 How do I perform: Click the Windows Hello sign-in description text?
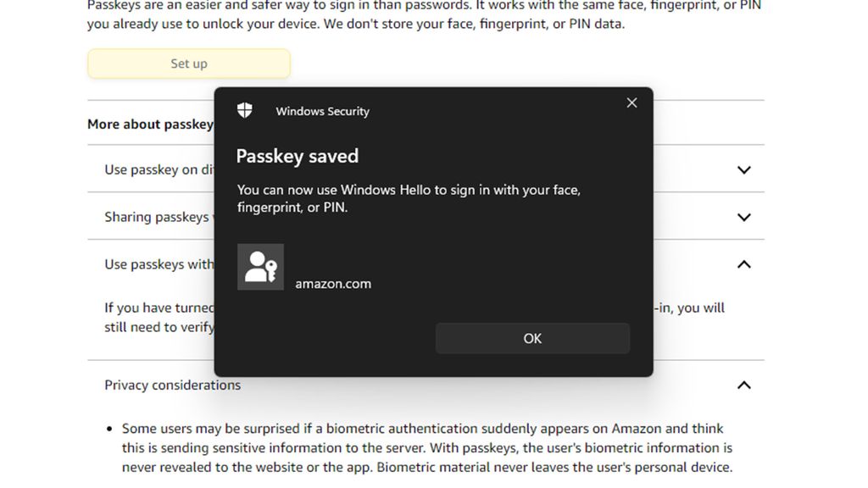tap(409, 198)
